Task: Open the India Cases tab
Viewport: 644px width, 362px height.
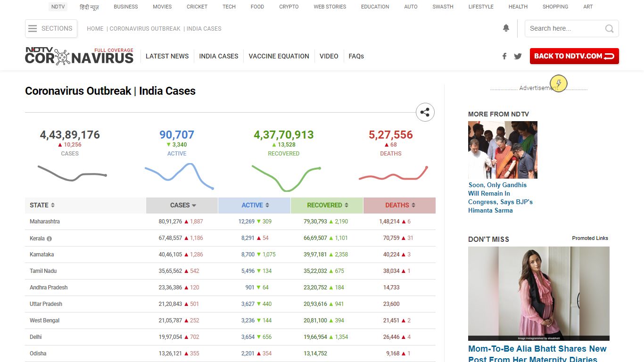Action: tap(219, 56)
